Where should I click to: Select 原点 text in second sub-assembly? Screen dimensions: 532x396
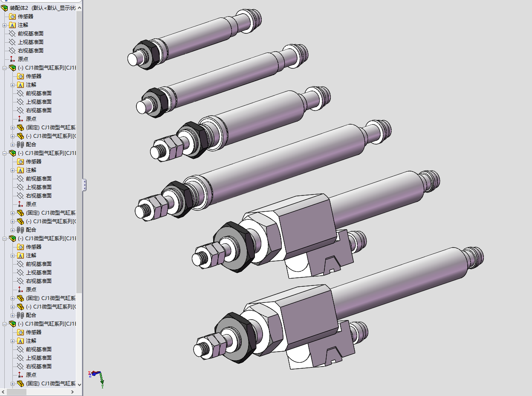click(31, 204)
